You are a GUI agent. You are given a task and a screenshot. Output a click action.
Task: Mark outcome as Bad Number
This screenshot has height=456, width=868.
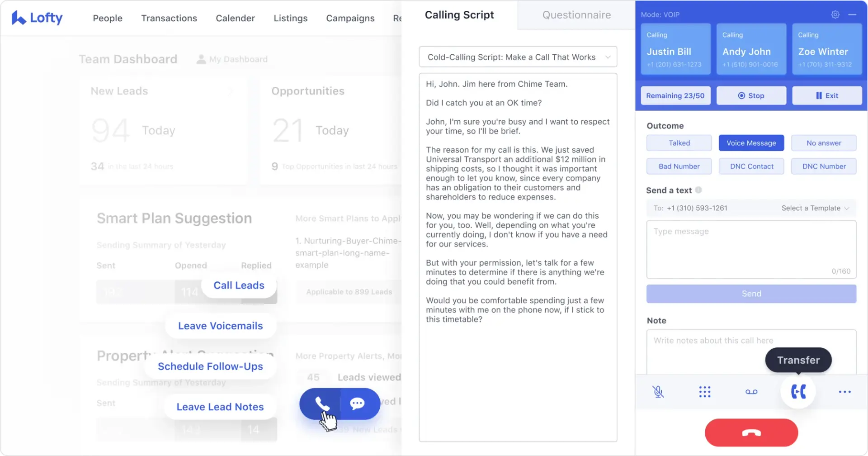coord(679,166)
